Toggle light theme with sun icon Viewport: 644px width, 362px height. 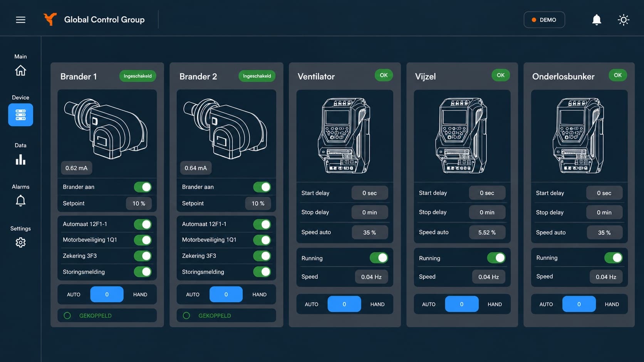[x=623, y=20]
